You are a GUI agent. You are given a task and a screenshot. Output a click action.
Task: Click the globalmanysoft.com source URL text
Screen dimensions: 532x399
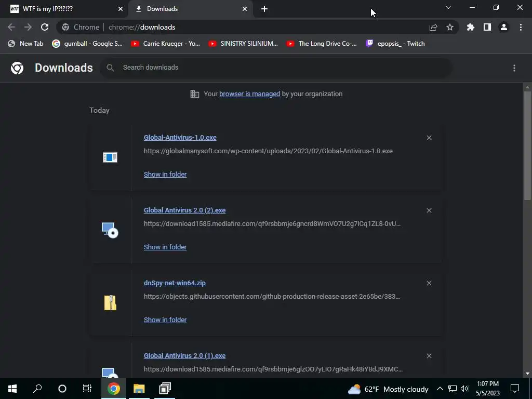[x=268, y=151]
